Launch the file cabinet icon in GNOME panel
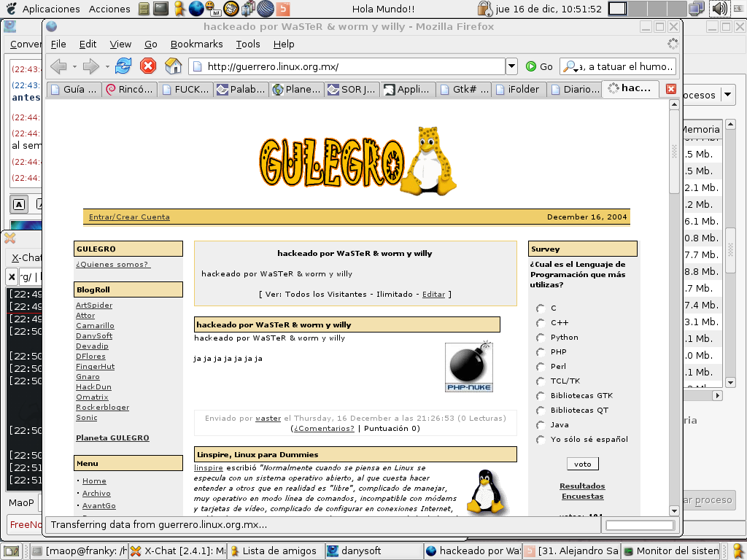This screenshot has height=560, width=747. 144,9
